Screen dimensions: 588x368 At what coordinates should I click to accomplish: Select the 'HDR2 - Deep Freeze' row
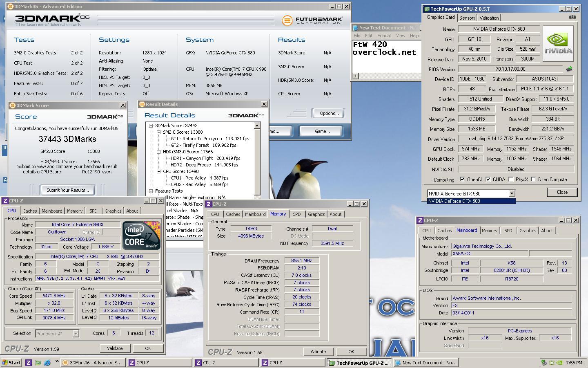pos(204,165)
